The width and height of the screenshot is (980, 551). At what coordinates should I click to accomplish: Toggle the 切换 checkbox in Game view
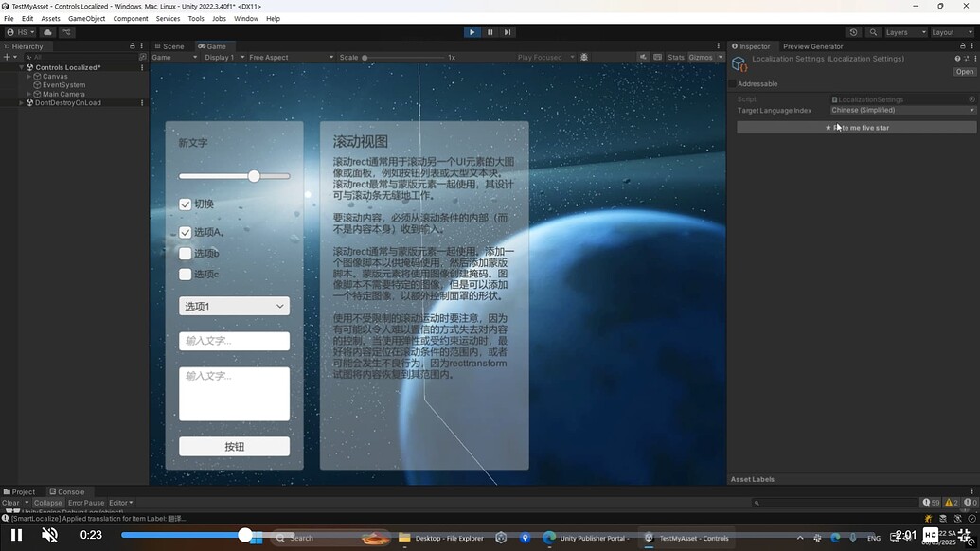pos(186,204)
